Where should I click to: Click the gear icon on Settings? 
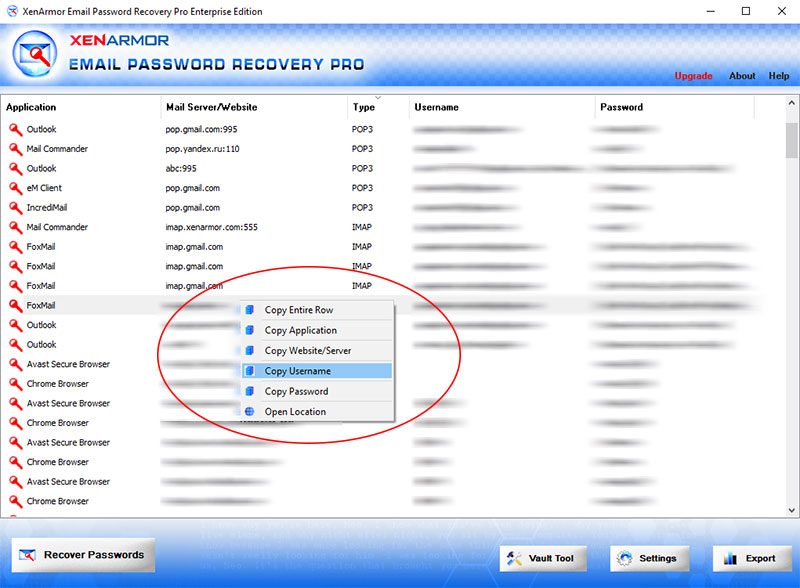624,558
